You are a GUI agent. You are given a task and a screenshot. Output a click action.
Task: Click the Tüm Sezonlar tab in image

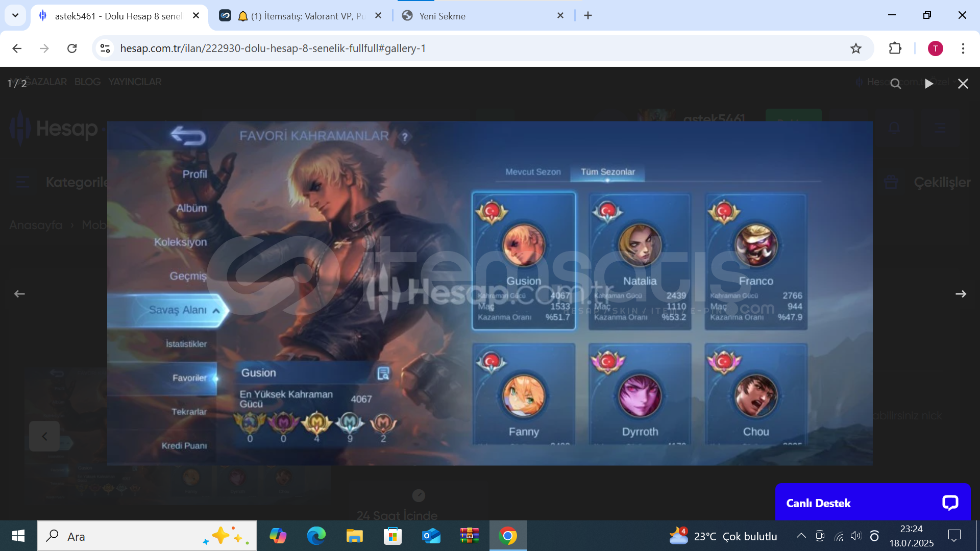pos(607,172)
